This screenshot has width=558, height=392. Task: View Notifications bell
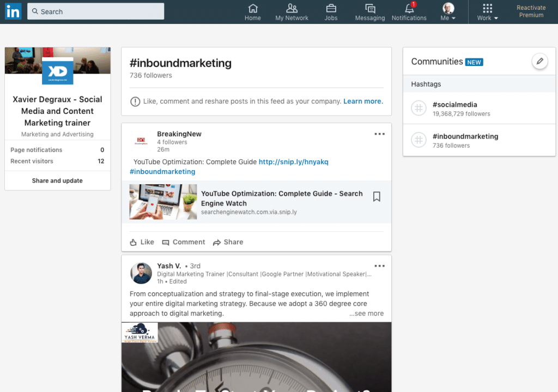[409, 12]
